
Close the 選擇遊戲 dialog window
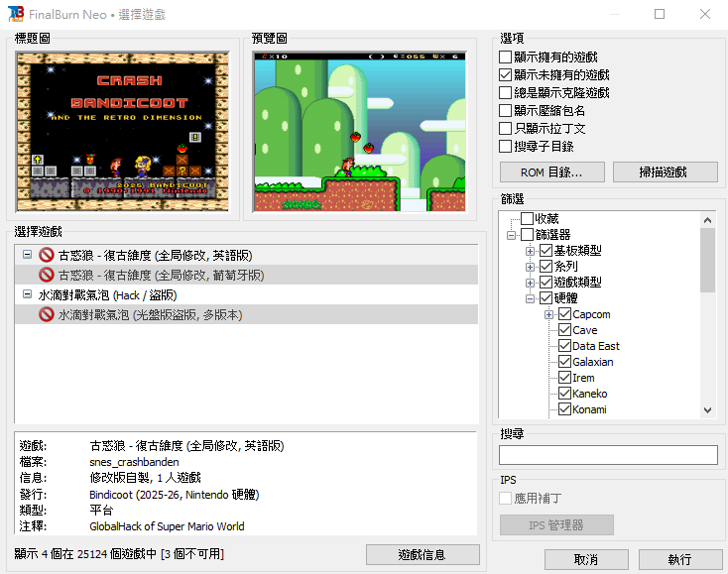705,14
